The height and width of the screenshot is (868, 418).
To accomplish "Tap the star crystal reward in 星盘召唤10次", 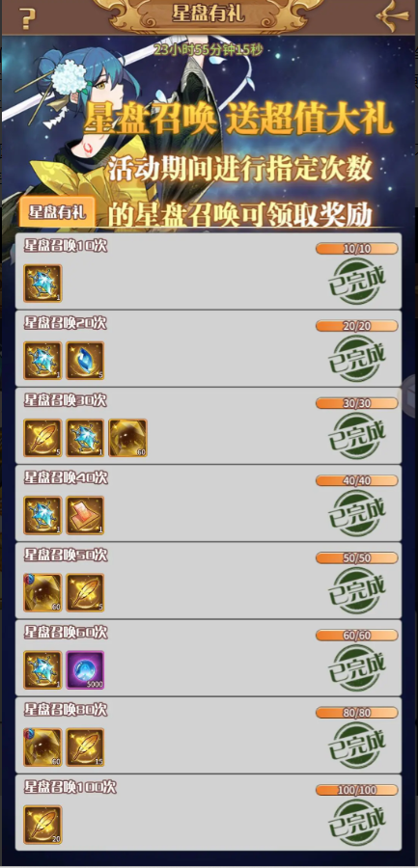I will pos(42,284).
